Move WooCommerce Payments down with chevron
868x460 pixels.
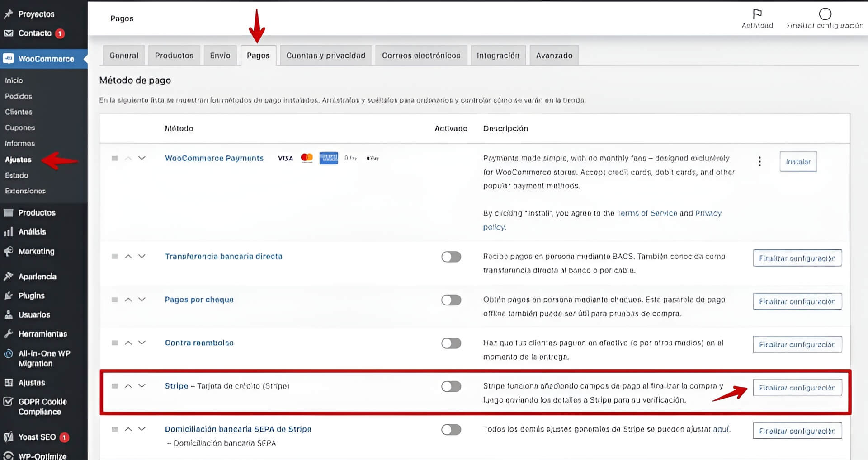pos(142,158)
